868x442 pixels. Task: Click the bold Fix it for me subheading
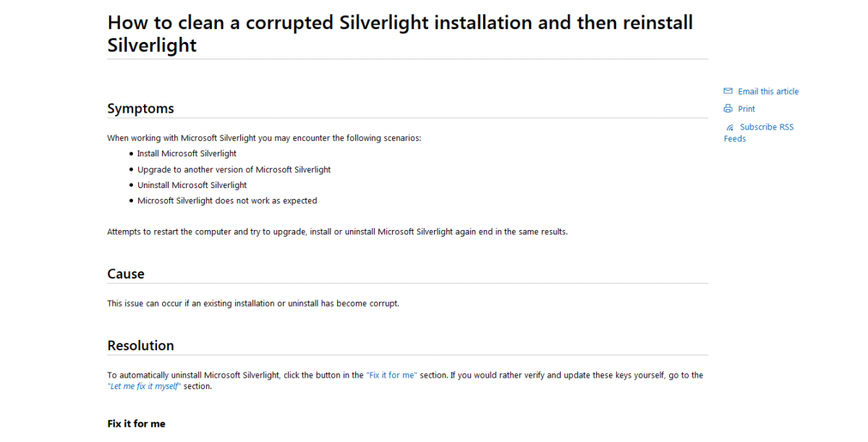136,424
